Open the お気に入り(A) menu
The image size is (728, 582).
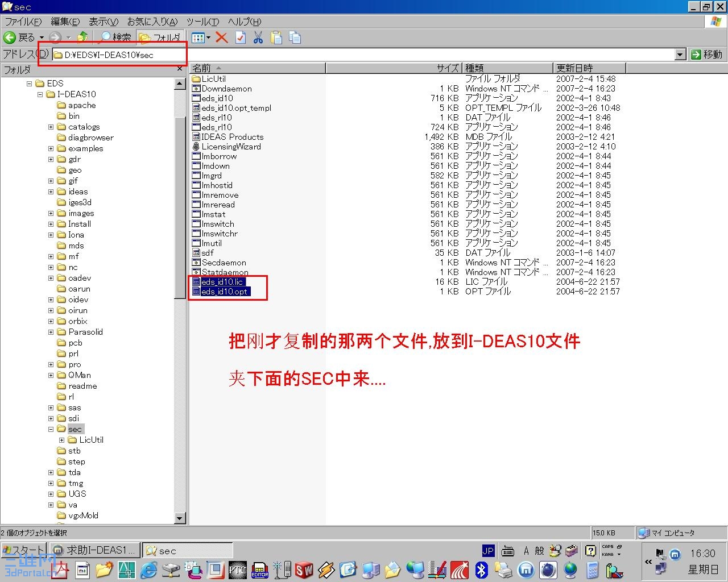(x=152, y=22)
